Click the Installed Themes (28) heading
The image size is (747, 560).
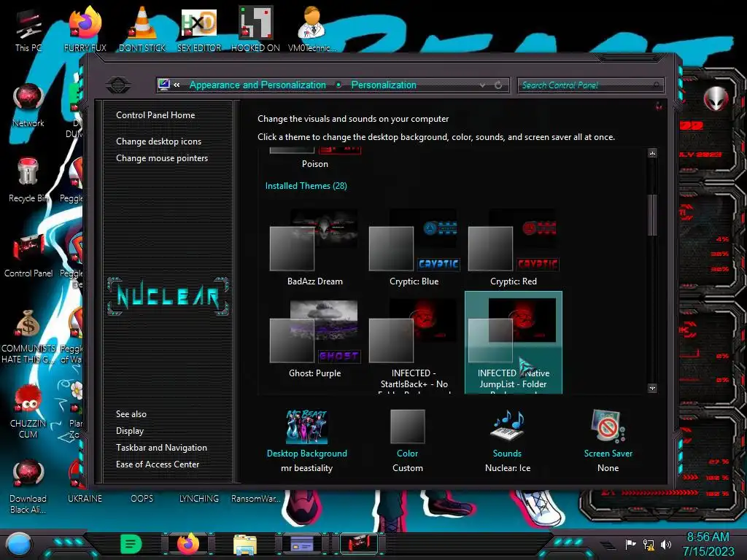(306, 186)
